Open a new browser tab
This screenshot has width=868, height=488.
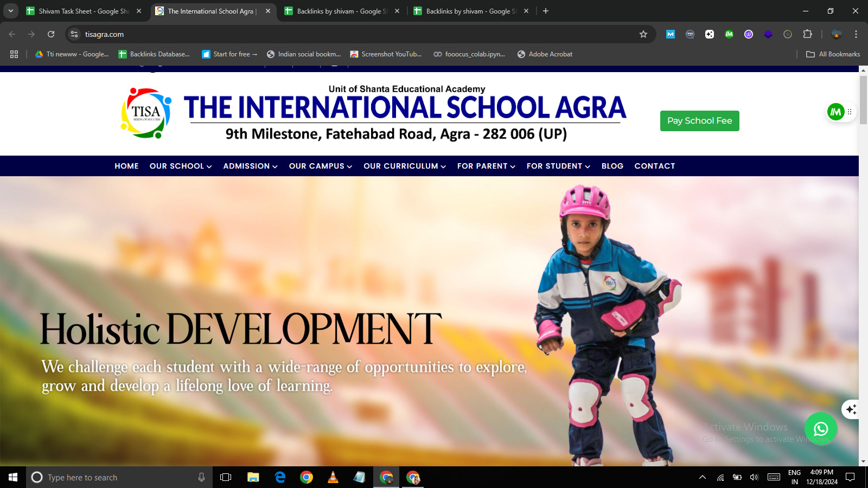click(546, 11)
